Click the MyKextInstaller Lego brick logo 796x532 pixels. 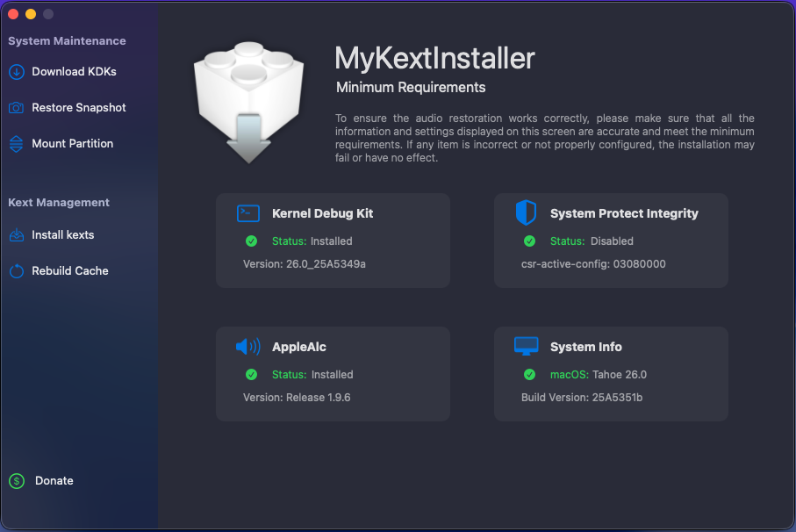pos(248,102)
